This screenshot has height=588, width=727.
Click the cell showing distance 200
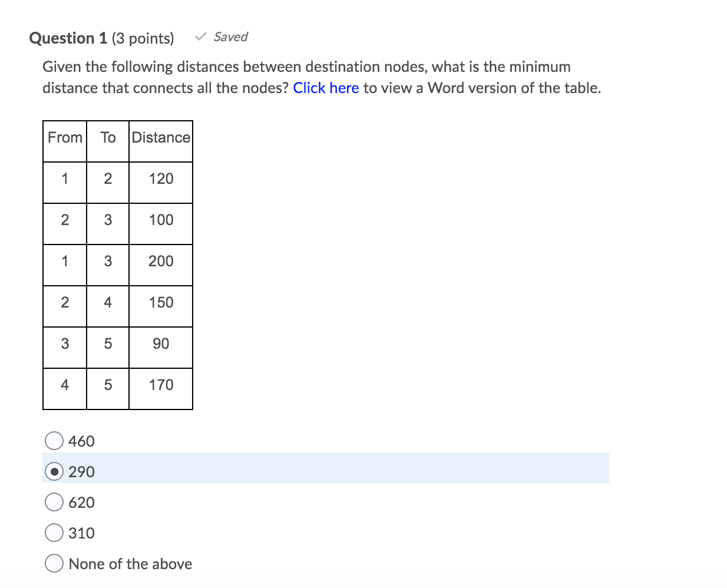click(x=160, y=261)
